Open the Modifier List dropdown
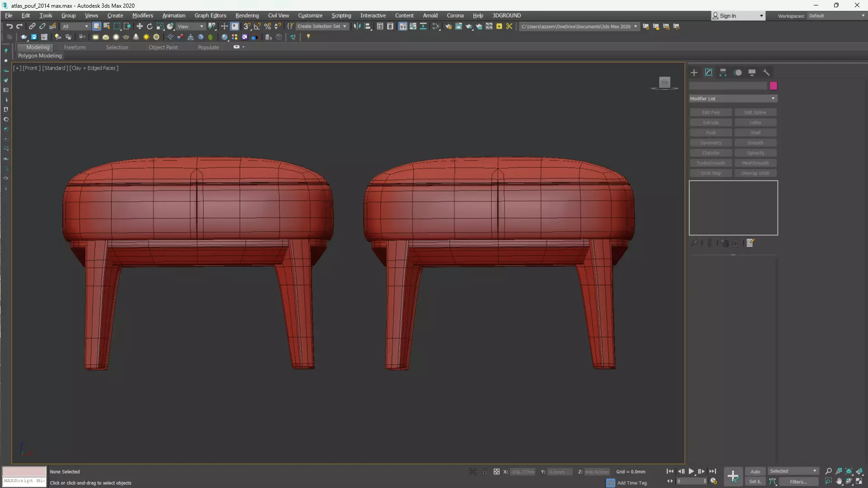 click(733, 98)
